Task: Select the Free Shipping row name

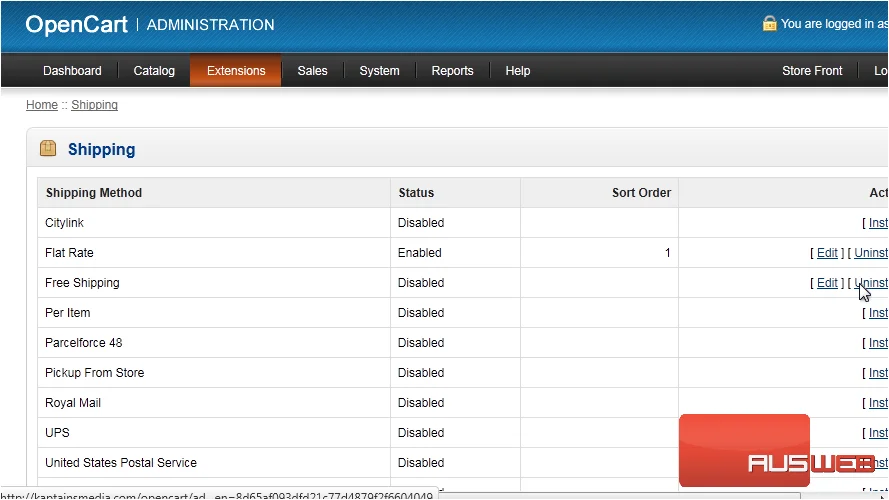Action: pyautogui.click(x=82, y=283)
